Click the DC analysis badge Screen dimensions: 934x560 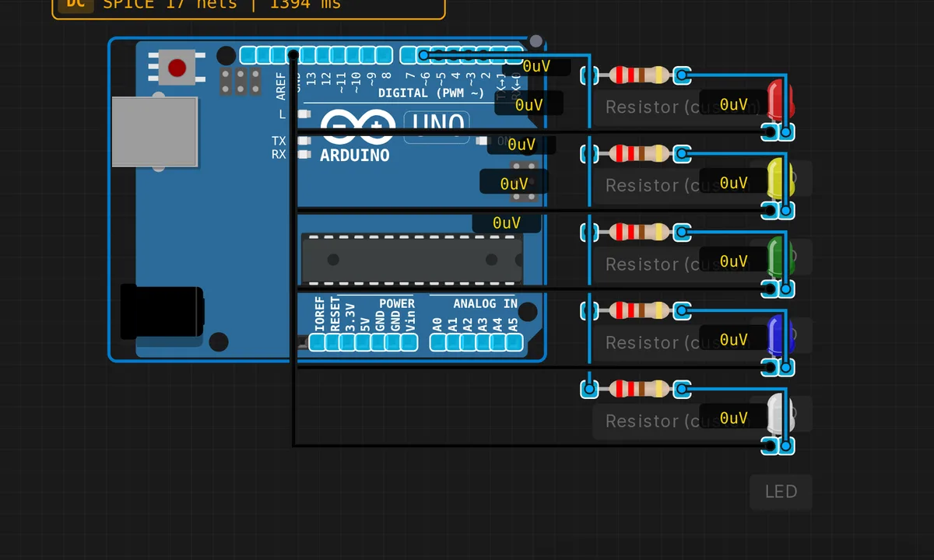coord(75,5)
